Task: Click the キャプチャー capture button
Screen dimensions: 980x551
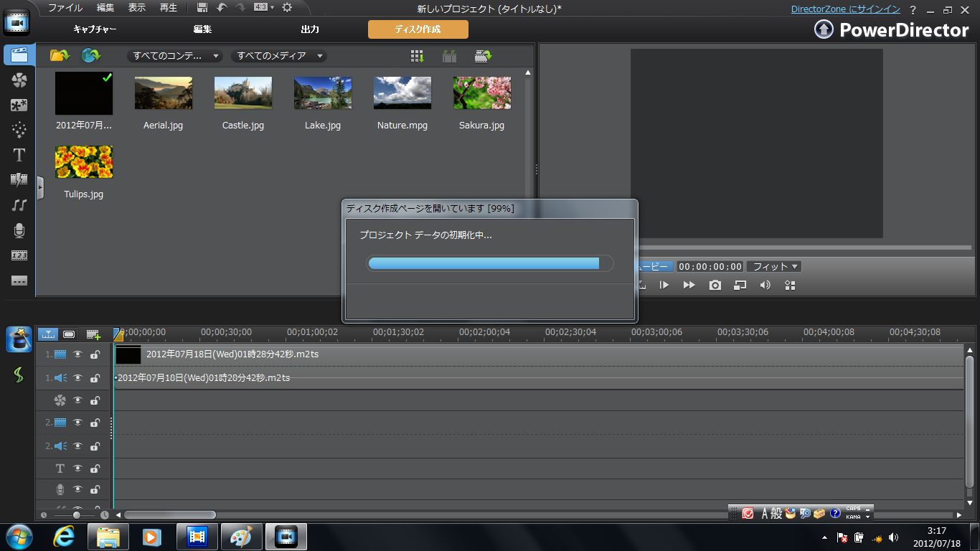Action: [x=95, y=29]
